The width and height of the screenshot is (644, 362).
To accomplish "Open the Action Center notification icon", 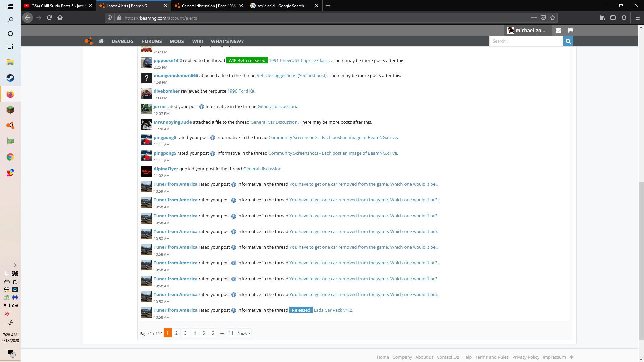I will point(10,353).
